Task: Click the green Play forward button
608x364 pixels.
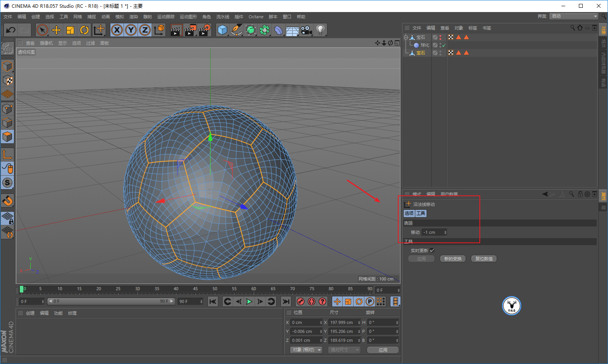Action: click(249, 301)
